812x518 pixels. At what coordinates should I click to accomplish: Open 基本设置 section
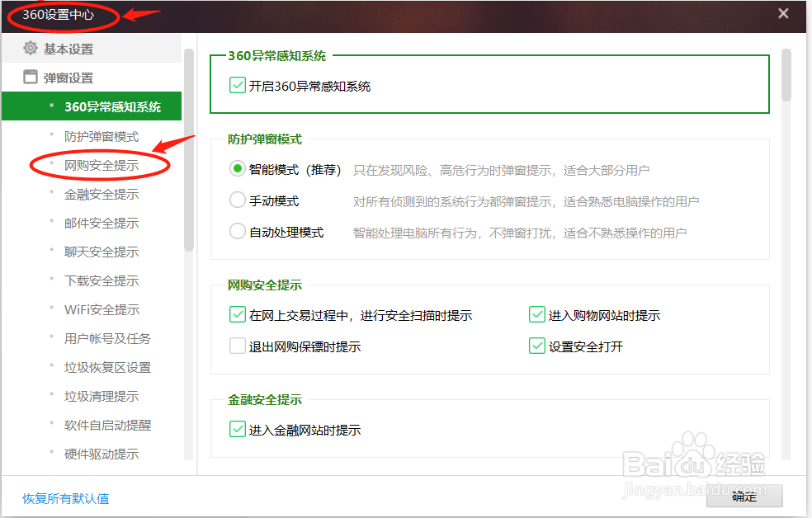[x=92, y=49]
